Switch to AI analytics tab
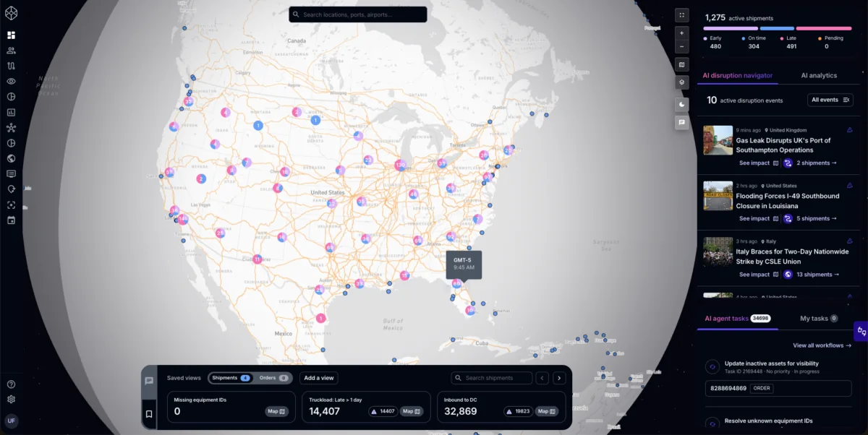Viewport: 868px width, 435px height. click(819, 75)
